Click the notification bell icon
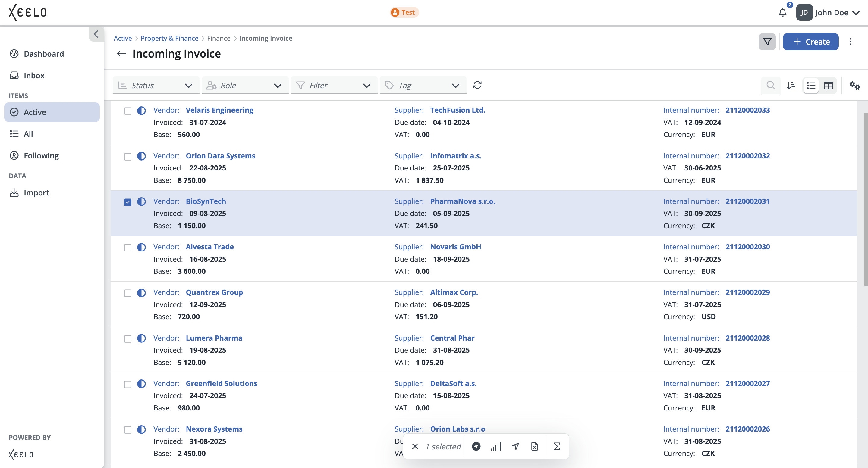Image resolution: width=868 pixels, height=468 pixels. [x=782, y=13]
